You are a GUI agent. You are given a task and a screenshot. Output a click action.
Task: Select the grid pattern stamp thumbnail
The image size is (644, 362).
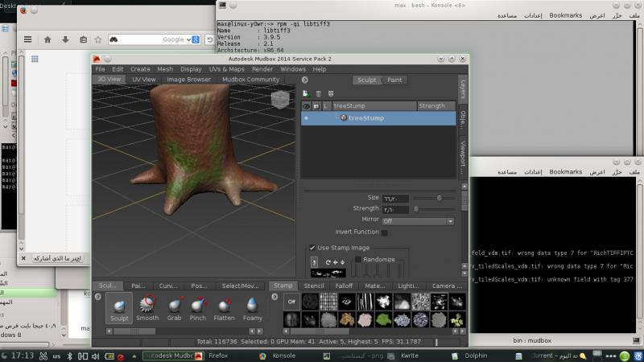(328, 302)
